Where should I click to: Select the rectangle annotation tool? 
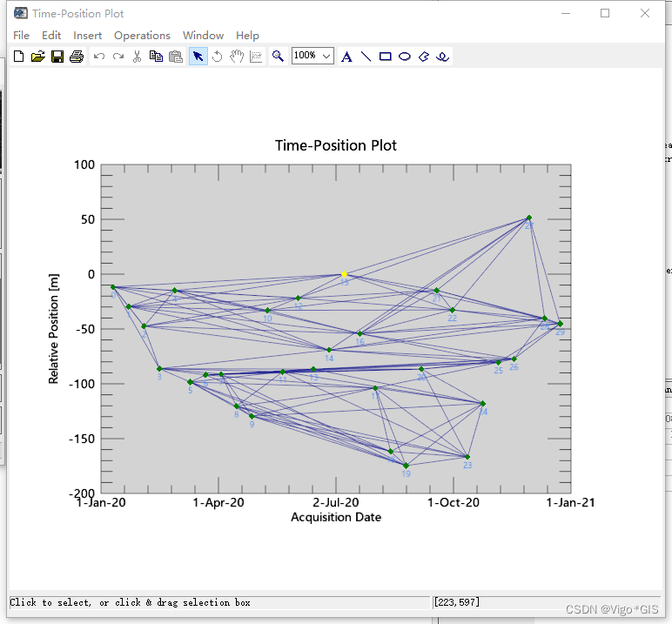[x=386, y=57]
